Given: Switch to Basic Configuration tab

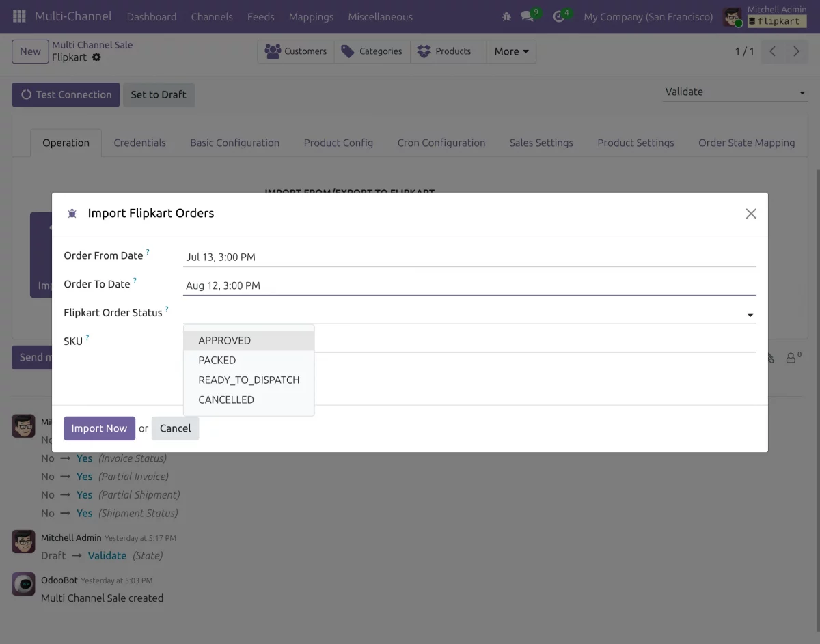Looking at the screenshot, I should point(234,143).
